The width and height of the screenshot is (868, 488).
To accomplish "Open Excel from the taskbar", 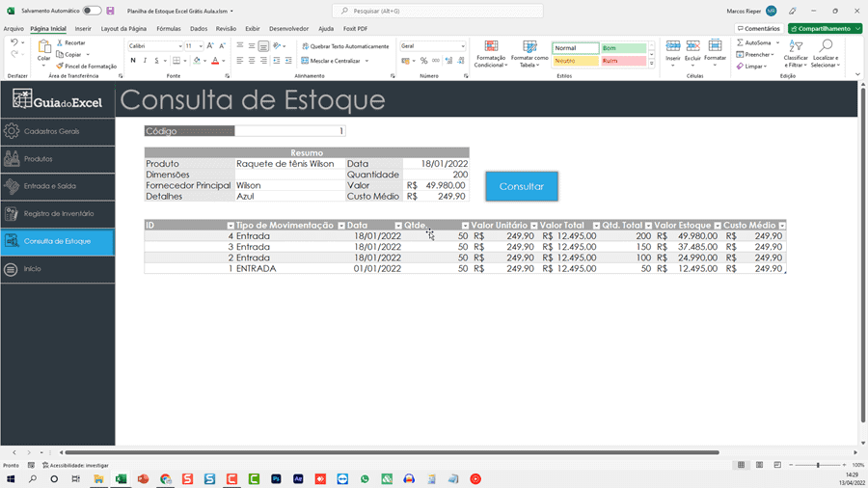I will [x=121, y=479].
